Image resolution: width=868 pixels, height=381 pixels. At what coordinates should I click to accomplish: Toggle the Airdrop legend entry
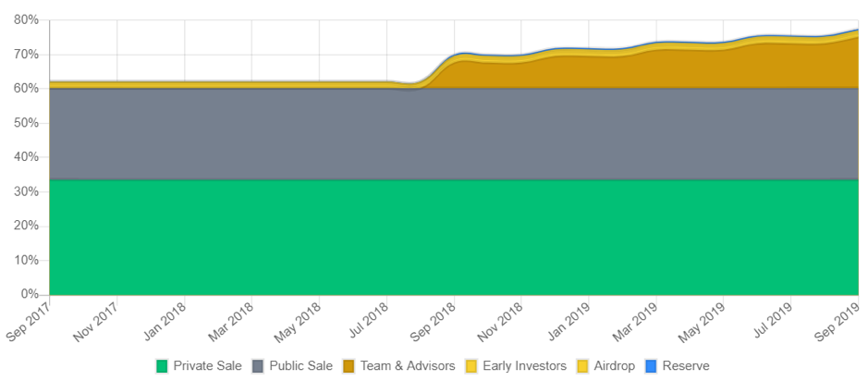click(615, 366)
